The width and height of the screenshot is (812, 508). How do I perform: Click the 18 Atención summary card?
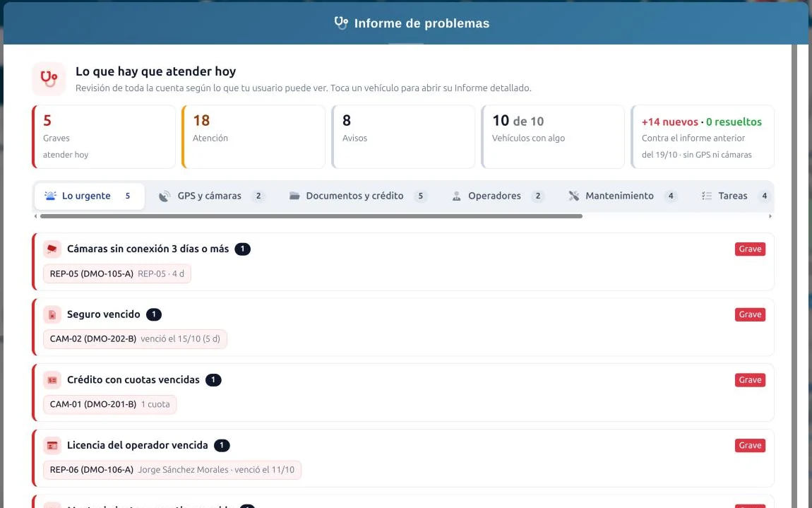(253, 137)
